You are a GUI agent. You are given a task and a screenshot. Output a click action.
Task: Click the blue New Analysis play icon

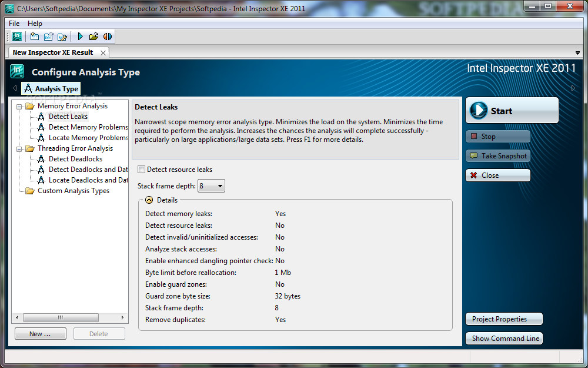click(80, 37)
